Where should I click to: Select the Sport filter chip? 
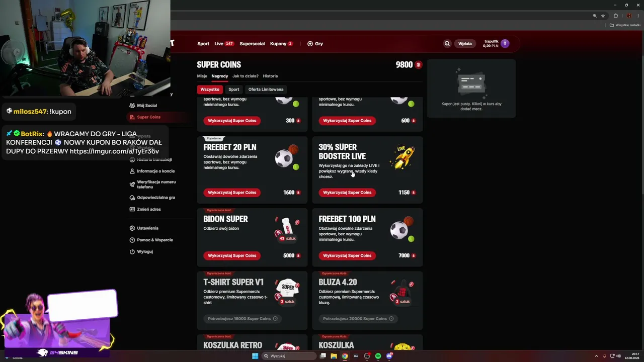234,89
